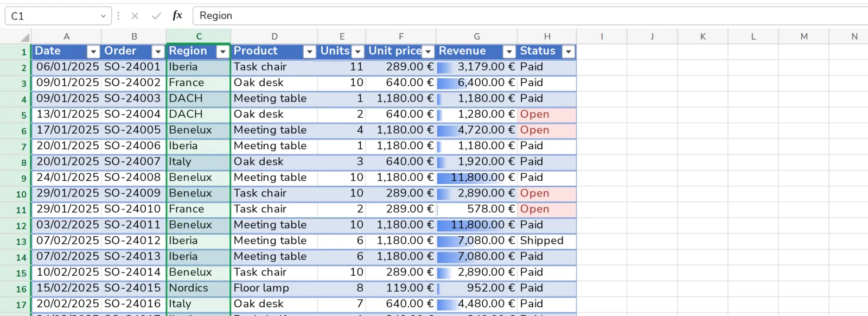Click revenue cell 6,400.00 €
This screenshot has width=868, height=316.
(x=477, y=83)
